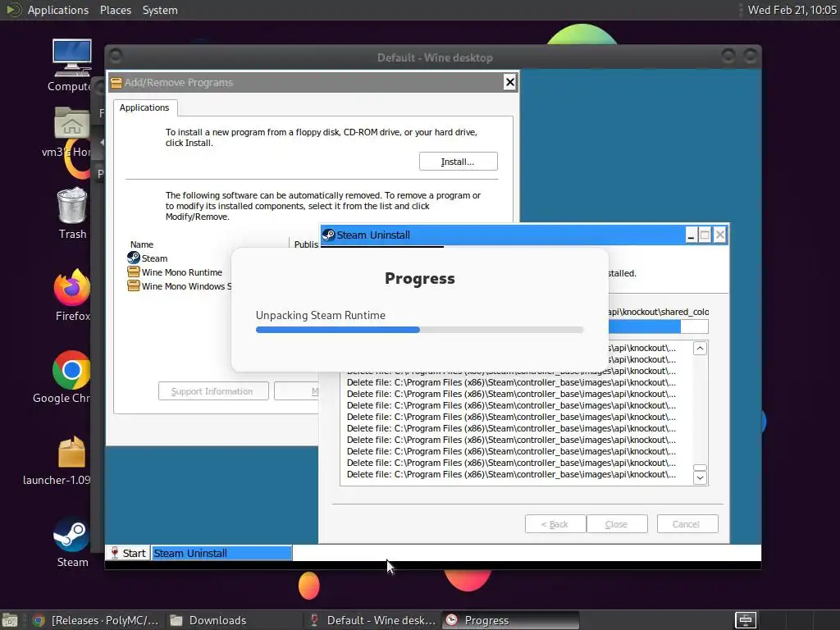Minimize the Steam Uninstall window
The image size is (840, 630).
691,235
